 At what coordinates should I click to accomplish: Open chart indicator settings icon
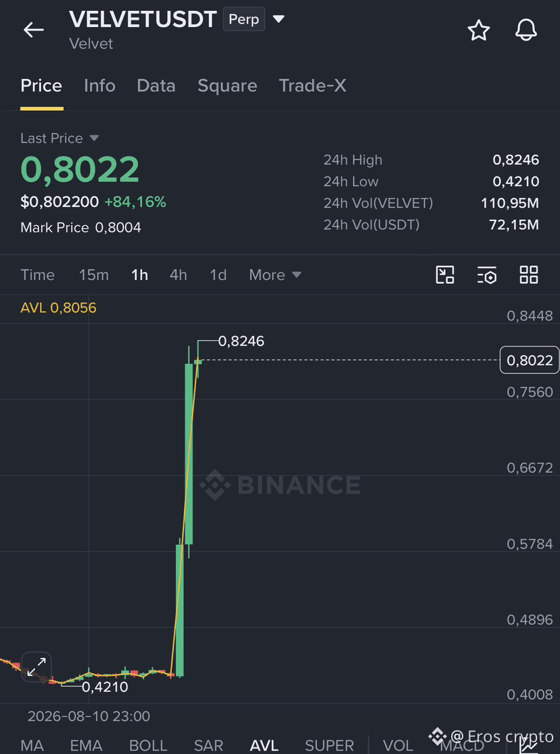[487, 275]
